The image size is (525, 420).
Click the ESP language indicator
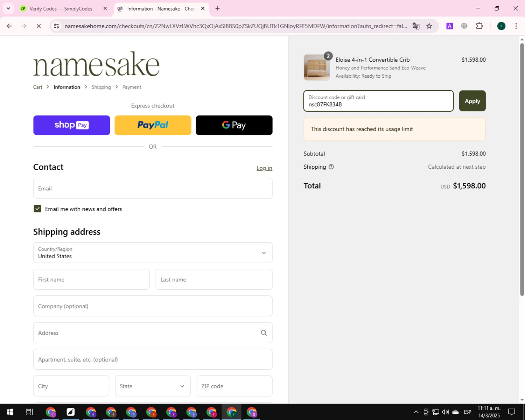click(467, 412)
